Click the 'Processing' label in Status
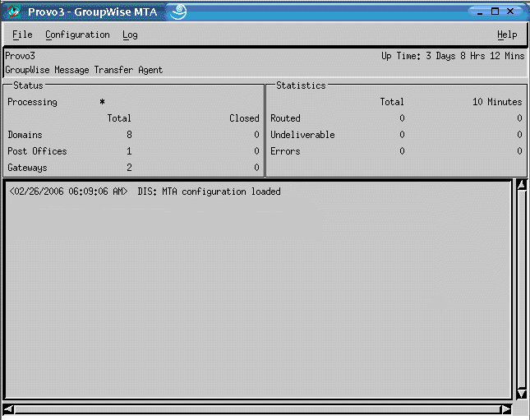The width and height of the screenshot is (530, 420). tap(32, 102)
